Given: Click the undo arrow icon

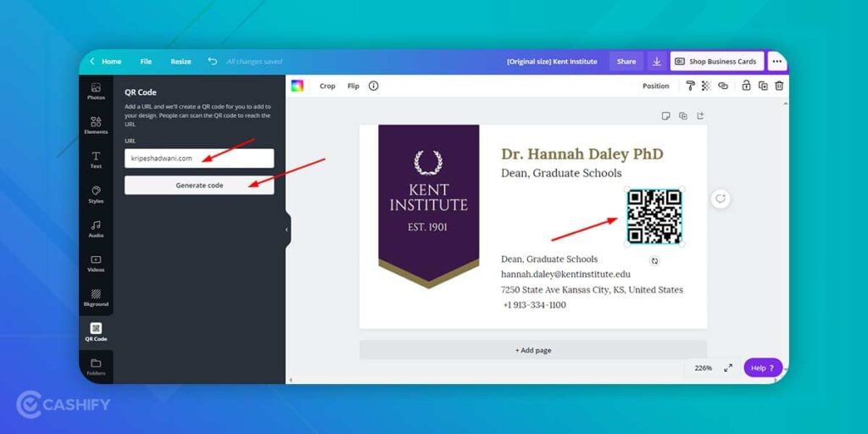Looking at the screenshot, I should (212, 61).
